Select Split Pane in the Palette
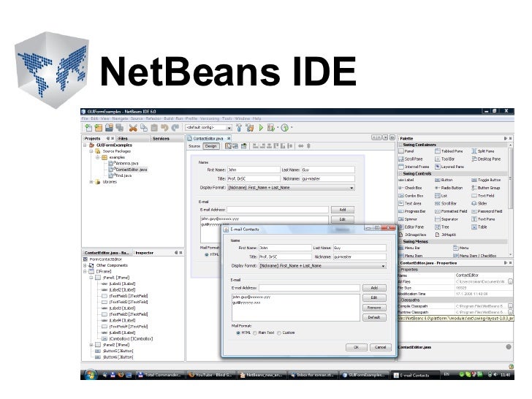The width and height of the screenshot is (532, 399). tap(483, 151)
